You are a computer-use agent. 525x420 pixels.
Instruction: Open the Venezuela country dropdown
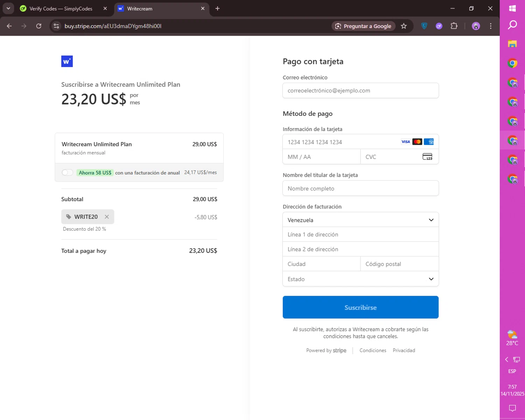tap(360, 220)
